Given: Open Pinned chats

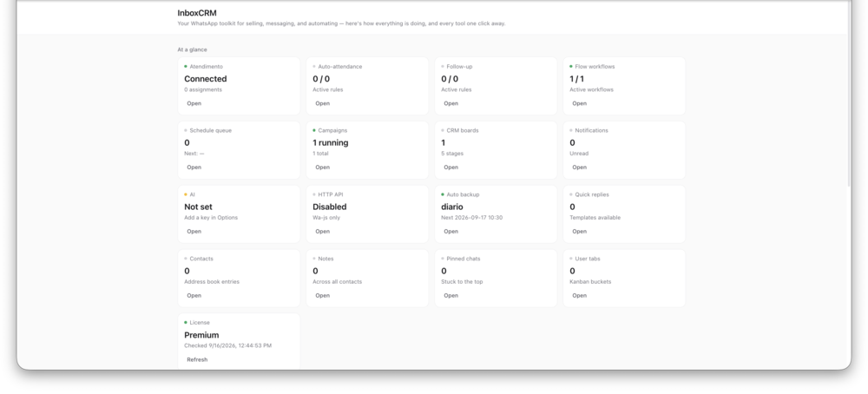Looking at the screenshot, I should click(450, 295).
